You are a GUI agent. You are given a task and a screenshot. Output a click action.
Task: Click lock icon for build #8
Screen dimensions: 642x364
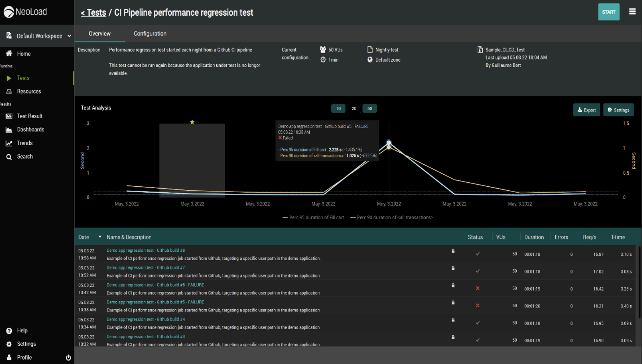(x=453, y=251)
